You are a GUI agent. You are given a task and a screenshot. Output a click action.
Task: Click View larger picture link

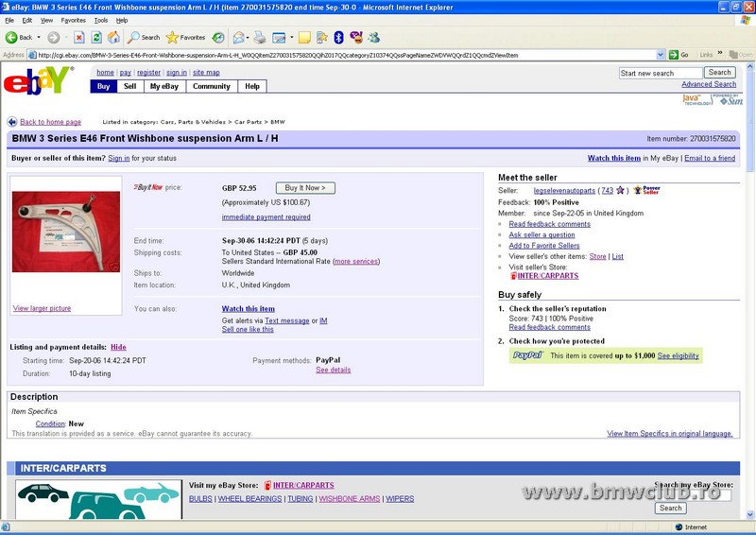42,308
